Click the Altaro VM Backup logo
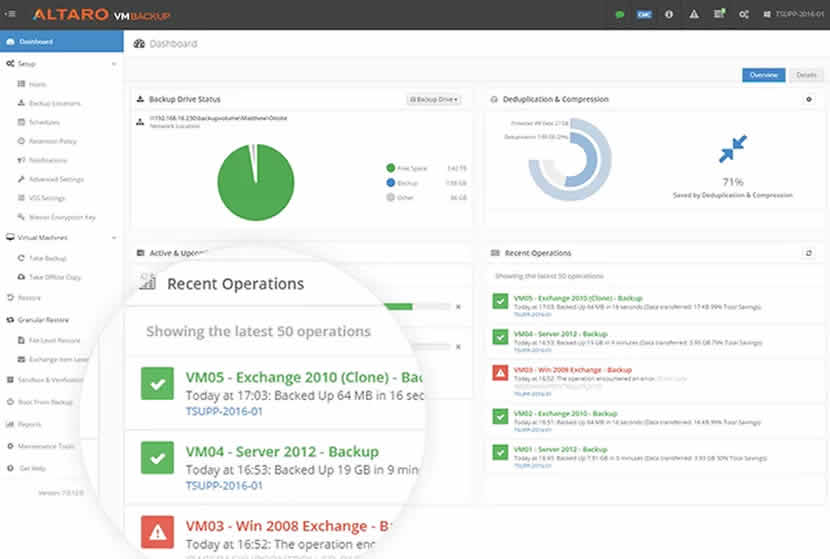 pos(101,14)
